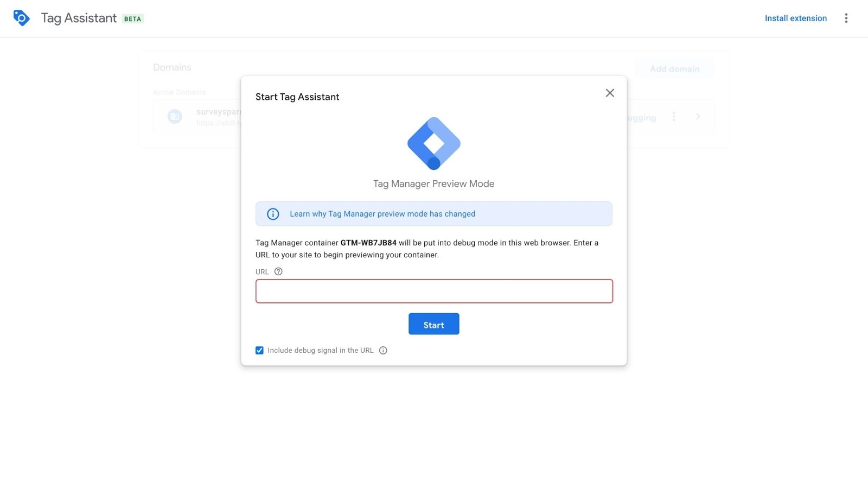Open the three-dot menu in the header
The height and width of the screenshot is (494, 868).
846,18
